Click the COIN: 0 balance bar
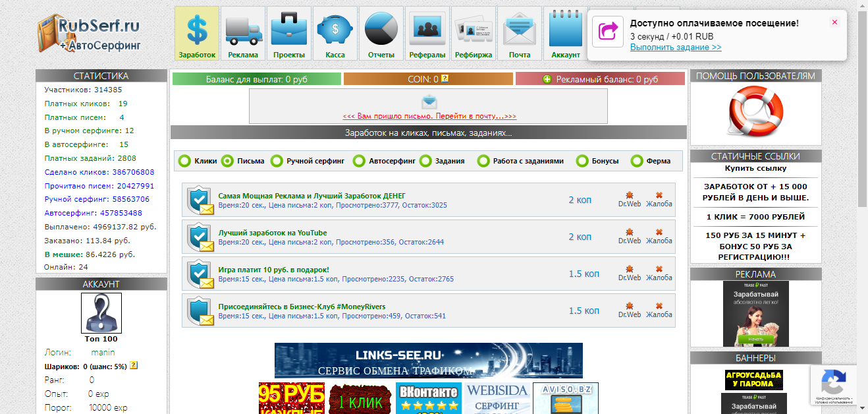The image size is (868, 414). 428,79
